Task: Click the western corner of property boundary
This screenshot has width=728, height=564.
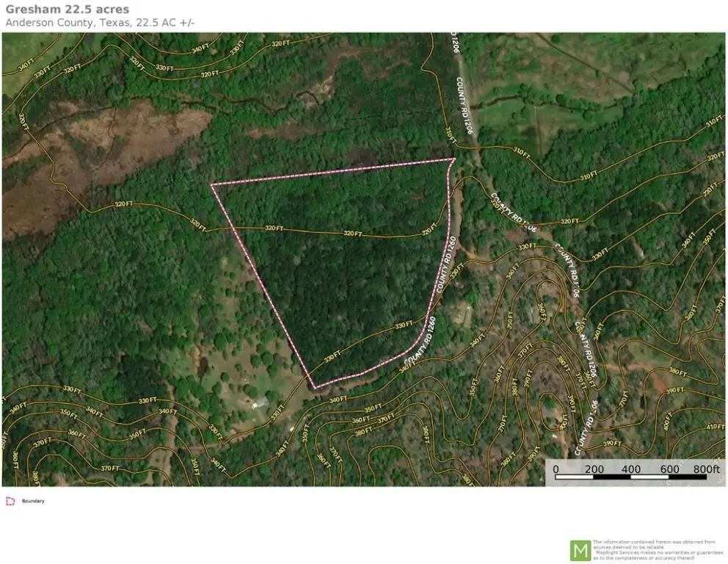Action: coord(212,185)
